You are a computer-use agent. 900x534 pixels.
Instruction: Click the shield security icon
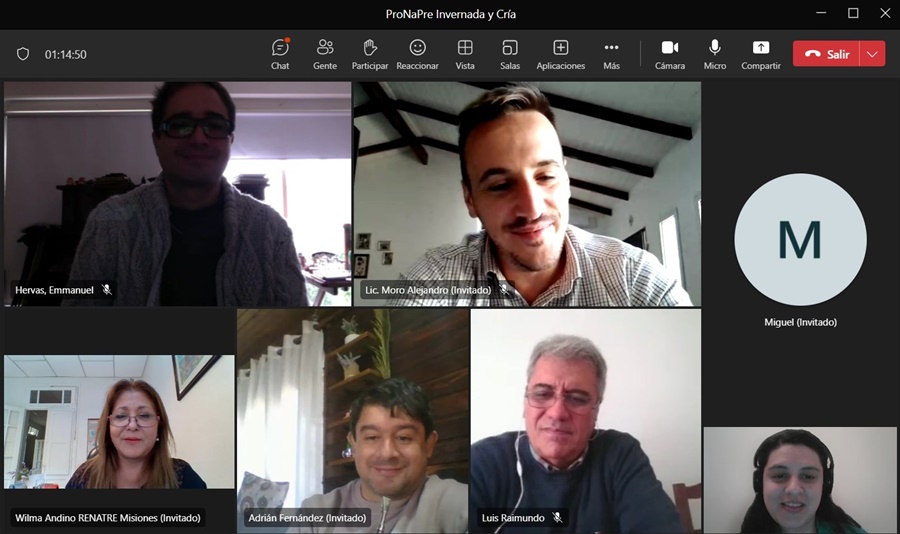23,54
